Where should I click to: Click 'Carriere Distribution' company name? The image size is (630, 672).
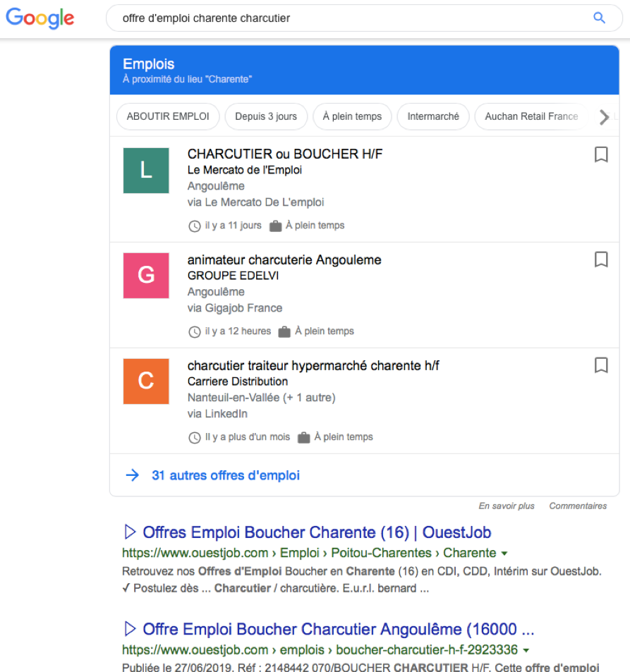pyautogui.click(x=238, y=381)
